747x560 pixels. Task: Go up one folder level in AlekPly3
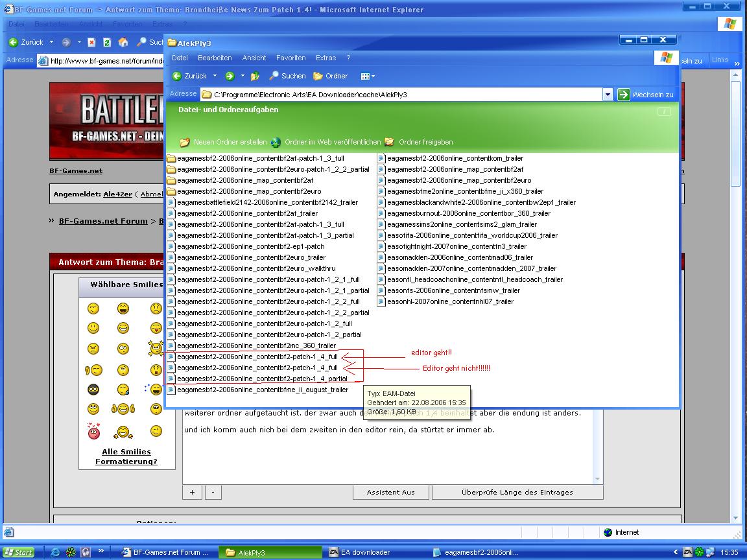coord(255,76)
